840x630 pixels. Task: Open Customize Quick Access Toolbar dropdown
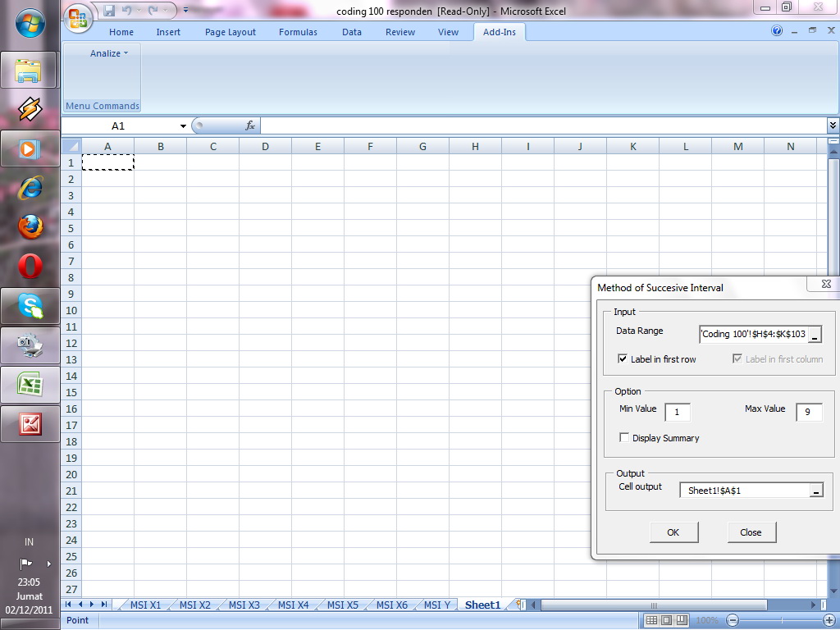(x=186, y=10)
